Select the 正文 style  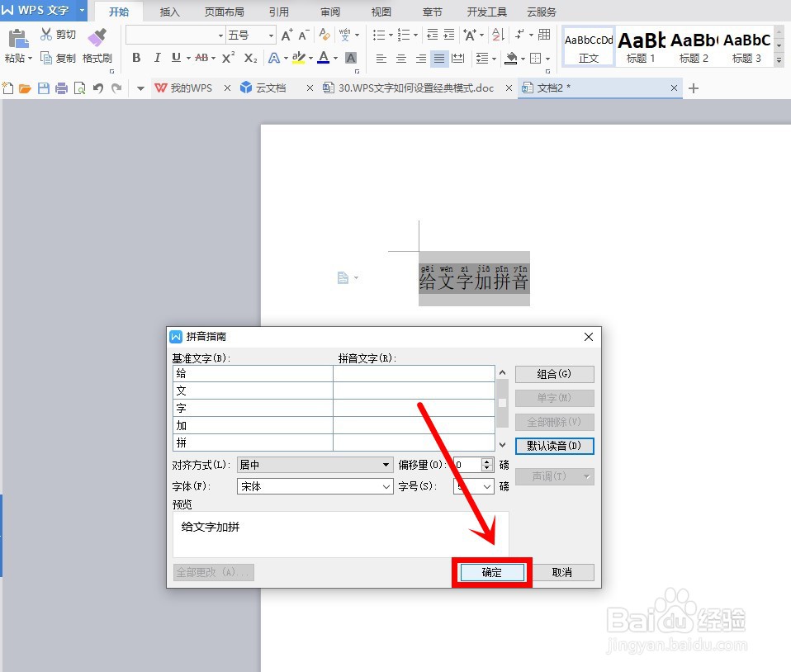[589, 46]
